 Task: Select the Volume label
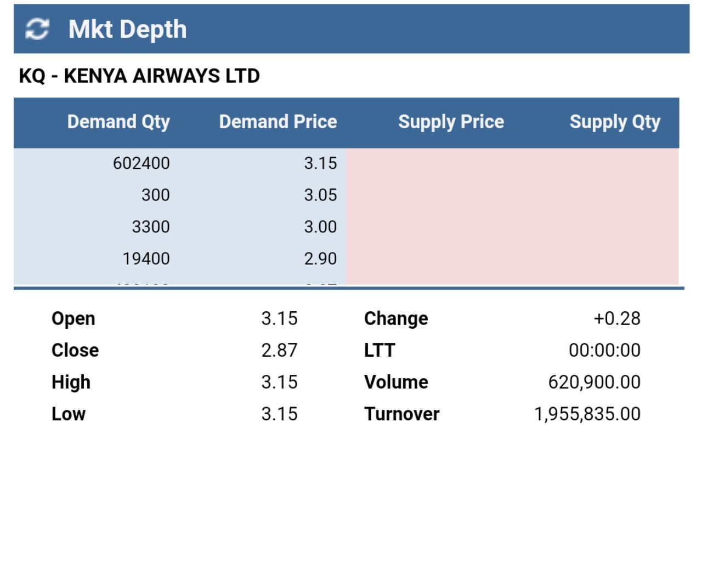[x=396, y=382]
